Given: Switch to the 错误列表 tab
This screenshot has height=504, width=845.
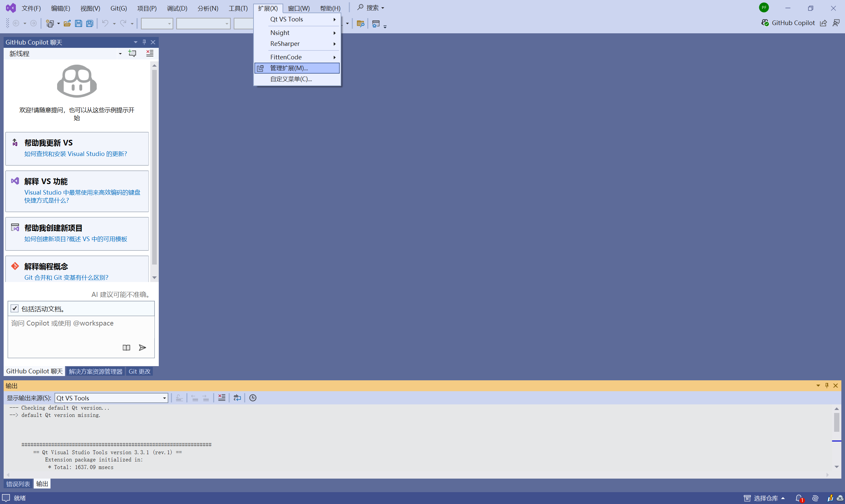Looking at the screenshot, I should pos(18,484).
